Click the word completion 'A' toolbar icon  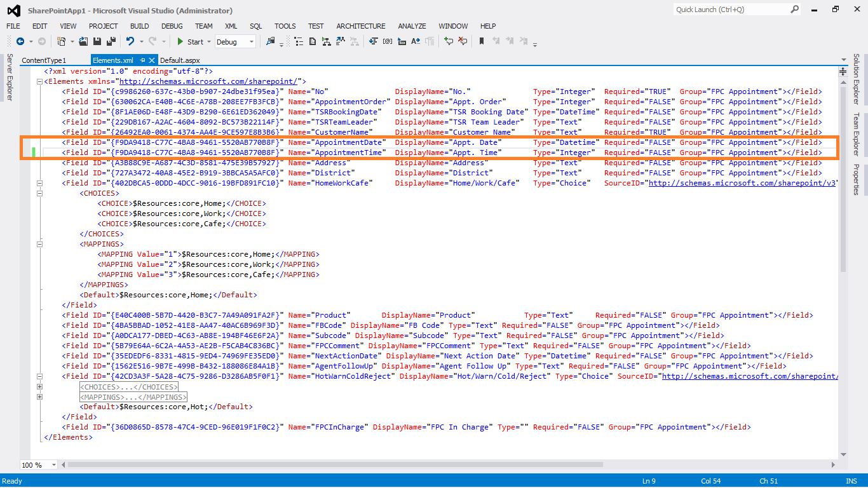pos(416,41)
